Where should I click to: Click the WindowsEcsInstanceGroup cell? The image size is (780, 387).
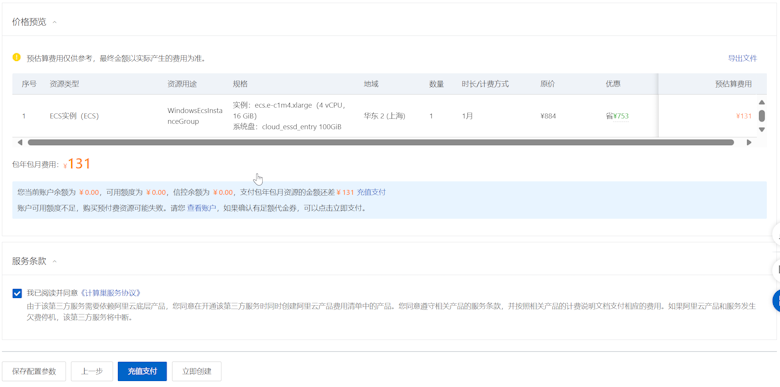coord(195,116)
